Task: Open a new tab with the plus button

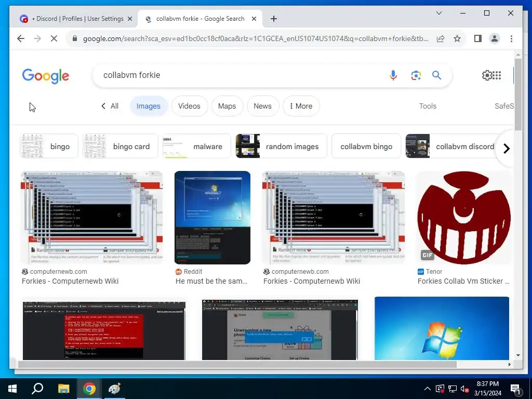Action: 273,19
